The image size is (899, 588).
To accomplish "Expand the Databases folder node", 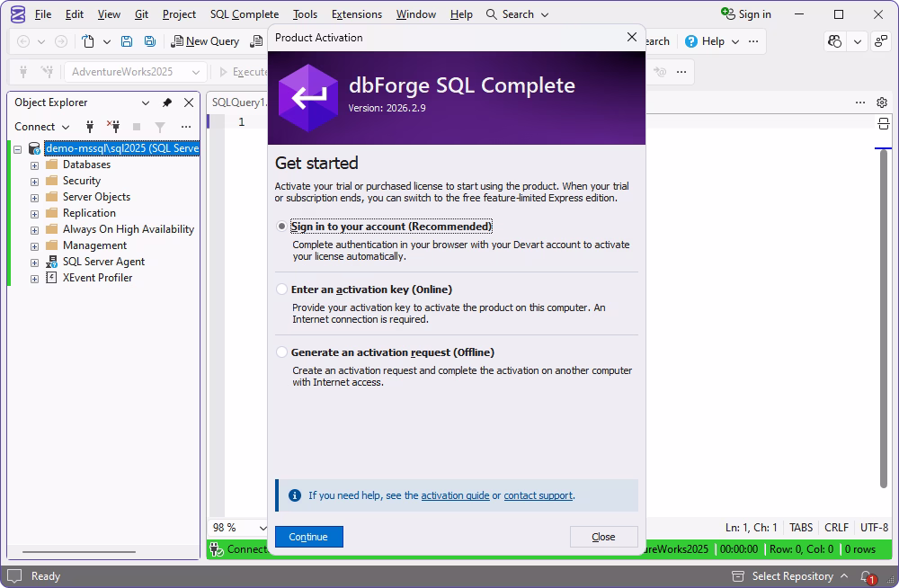I will click(x=34, y=165).
